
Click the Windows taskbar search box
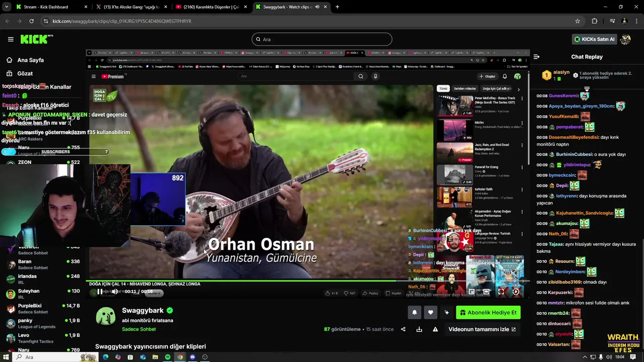(x=54, y=357)
